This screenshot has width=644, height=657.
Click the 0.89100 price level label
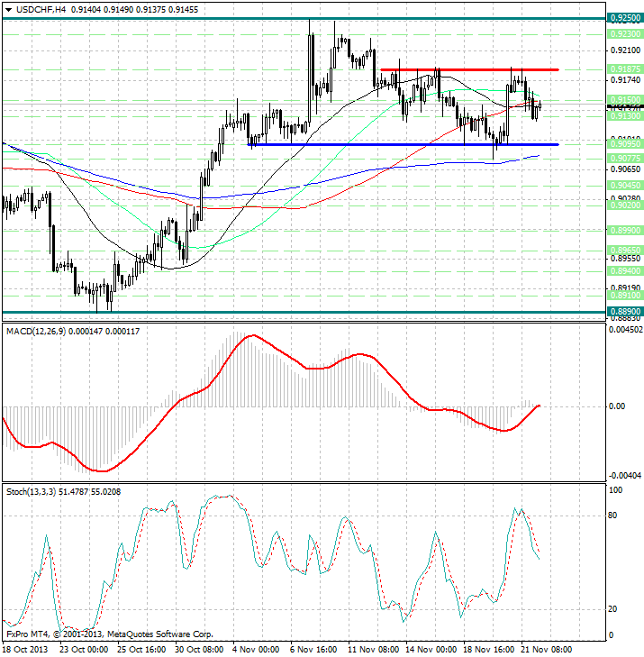click(x=625, y=296)
